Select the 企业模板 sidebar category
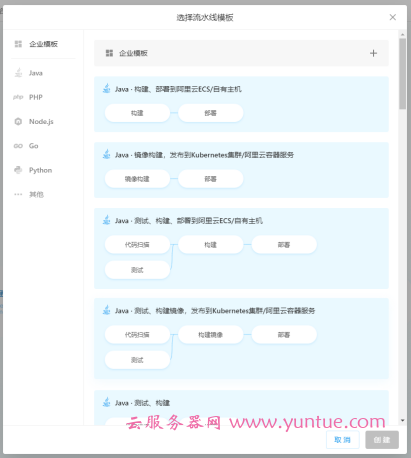This screenshot has height=458, width=411. (x=43, y=44)
